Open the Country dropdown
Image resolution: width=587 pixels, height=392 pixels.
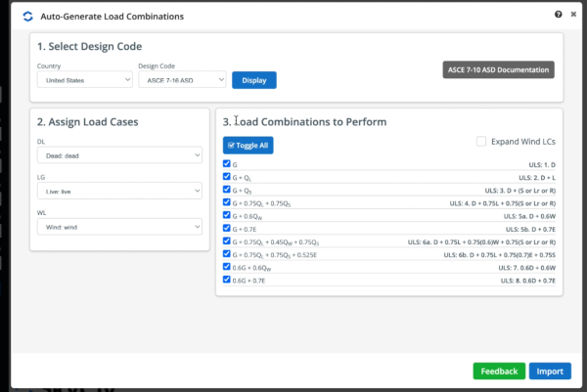click(84, 80)
